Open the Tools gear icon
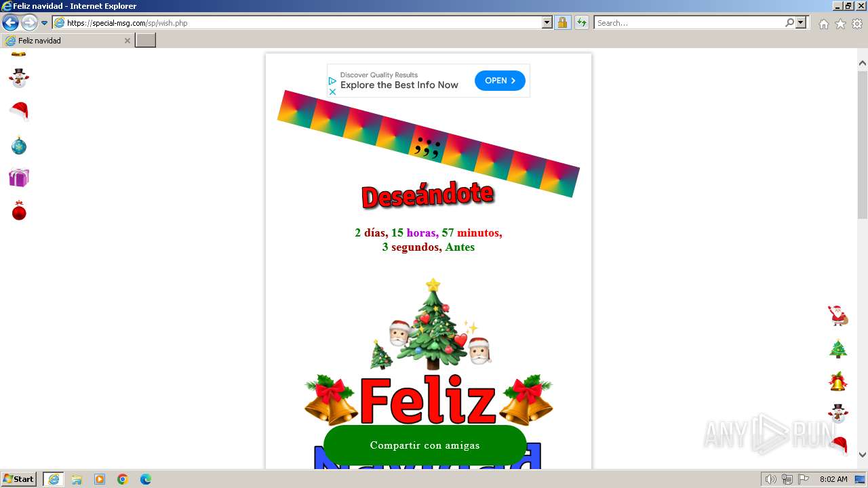Screen dimensions: 868x488 coord(857,24)
